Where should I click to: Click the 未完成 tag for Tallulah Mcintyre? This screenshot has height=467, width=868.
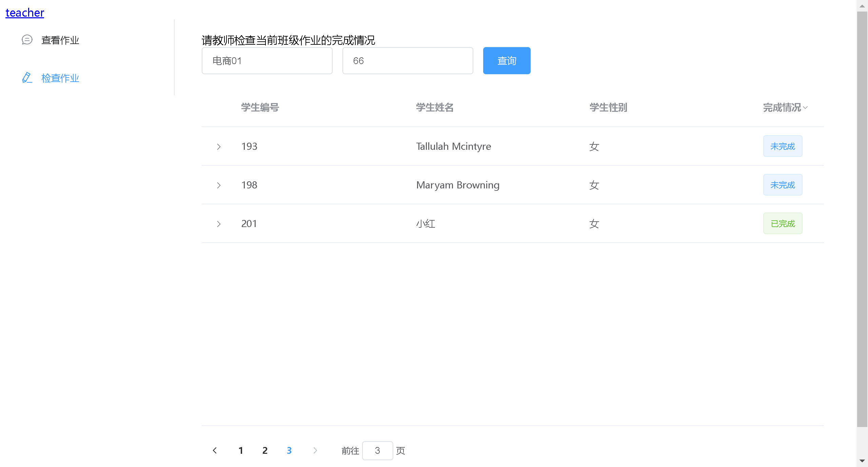click(783, 146)
